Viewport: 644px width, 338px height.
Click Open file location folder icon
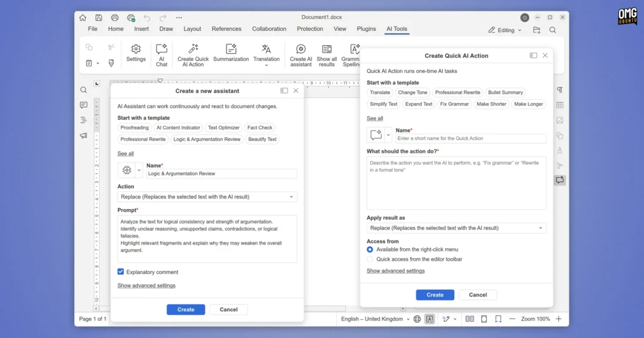[536, 30]
